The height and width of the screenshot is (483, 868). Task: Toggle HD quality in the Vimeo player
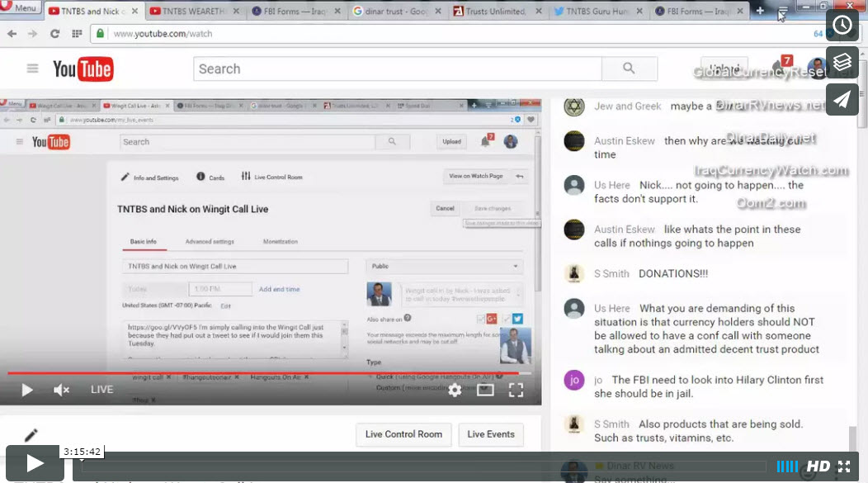(x=818, y=466)
